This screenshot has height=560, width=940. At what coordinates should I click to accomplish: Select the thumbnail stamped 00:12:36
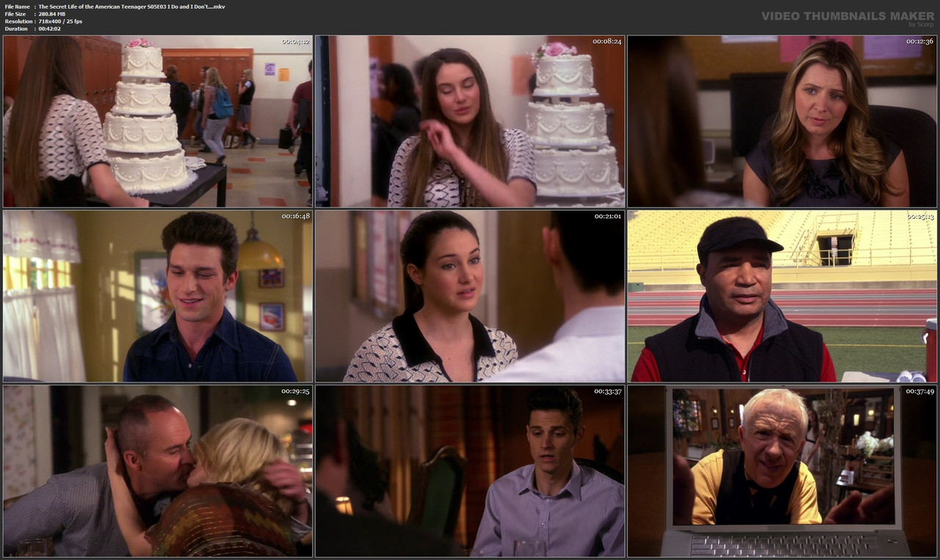tap(782, 121)
